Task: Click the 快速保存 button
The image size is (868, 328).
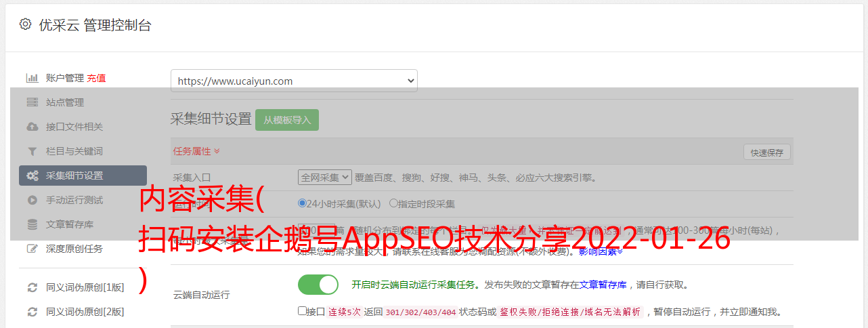Action: click(x=766, y=152)
